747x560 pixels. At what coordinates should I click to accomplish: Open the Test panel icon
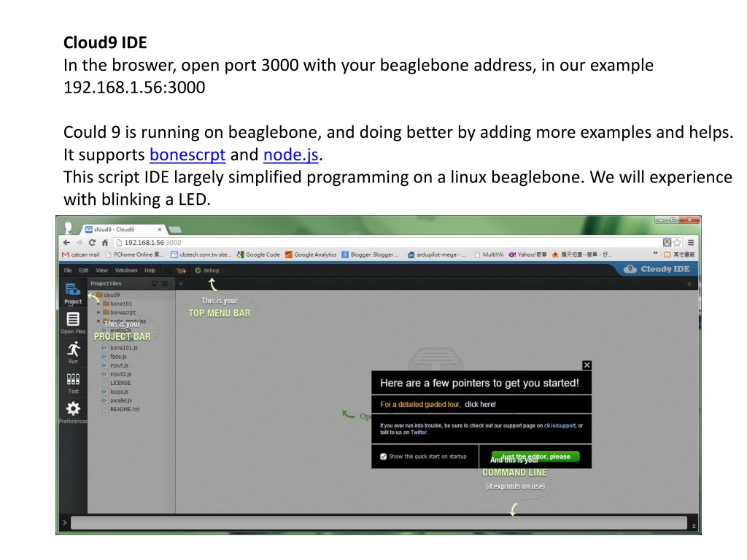click(x=73, y=383)
